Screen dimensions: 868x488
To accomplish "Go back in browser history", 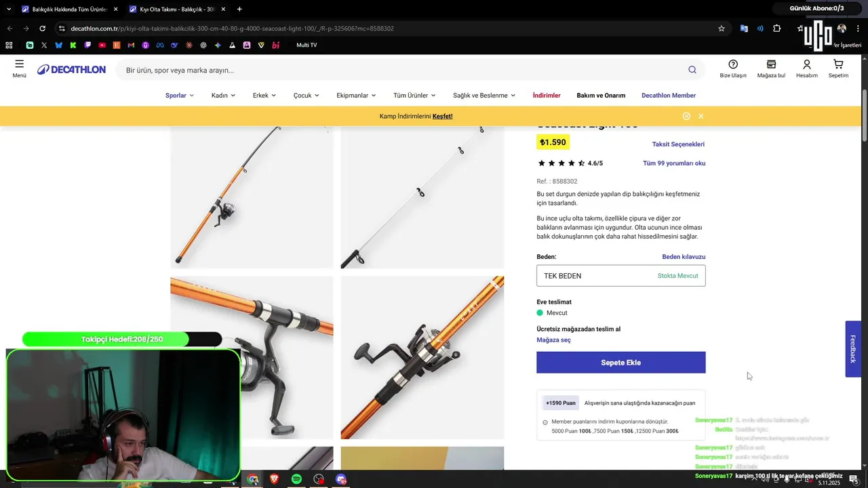I will point(9,28).
